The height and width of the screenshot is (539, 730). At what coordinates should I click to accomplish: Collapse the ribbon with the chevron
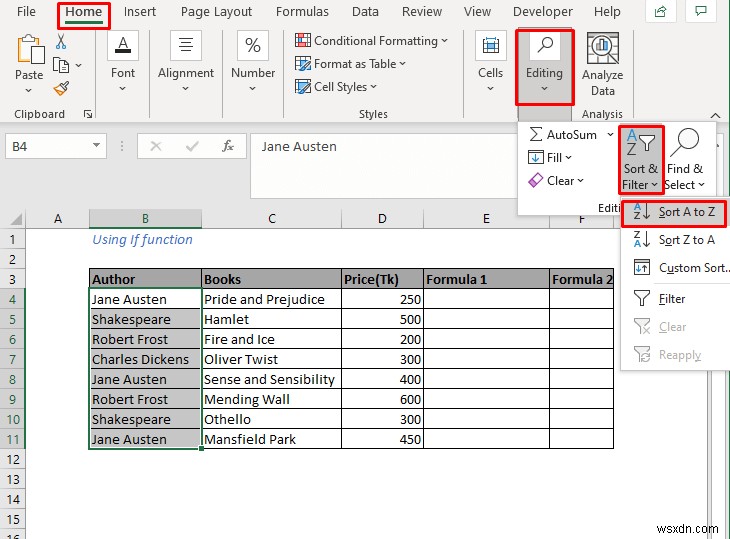(x=716, y=115)
